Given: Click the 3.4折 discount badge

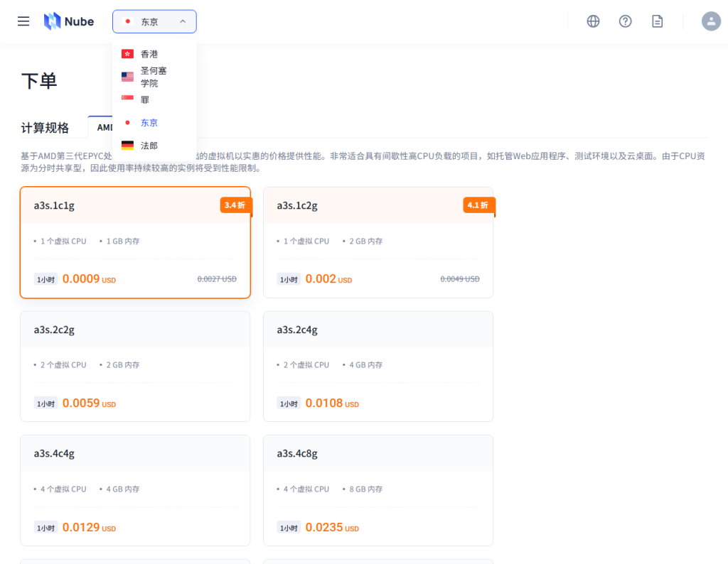Looking at the screenshot, I should 235,205.
